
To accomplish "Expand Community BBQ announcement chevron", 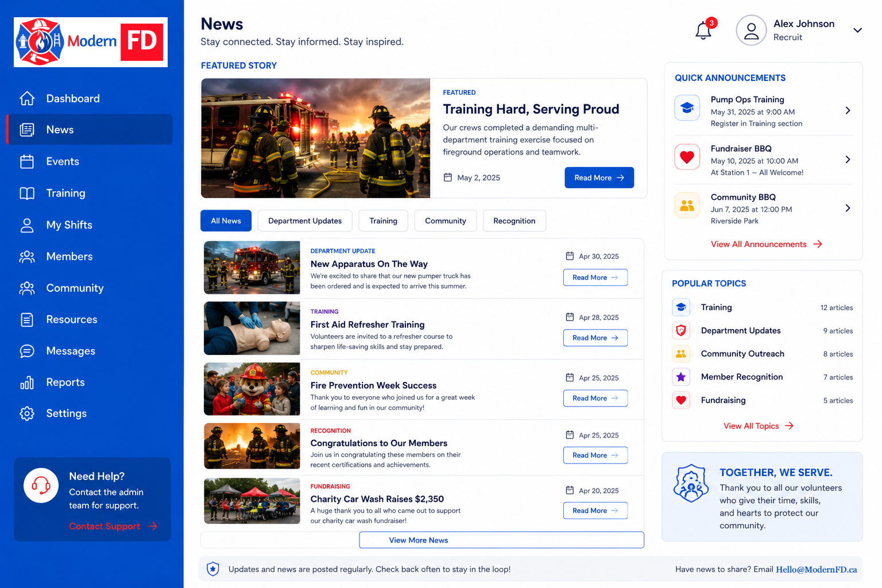I will [848, 208].
